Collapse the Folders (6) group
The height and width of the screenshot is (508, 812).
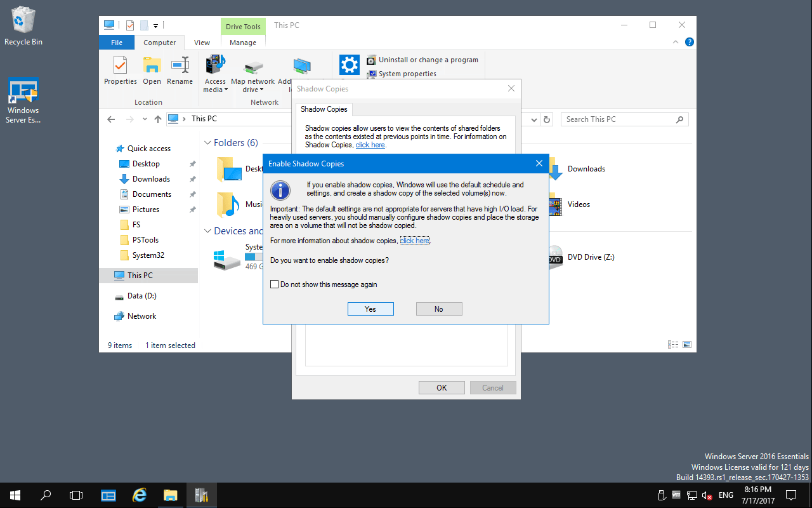click(207, 143)
